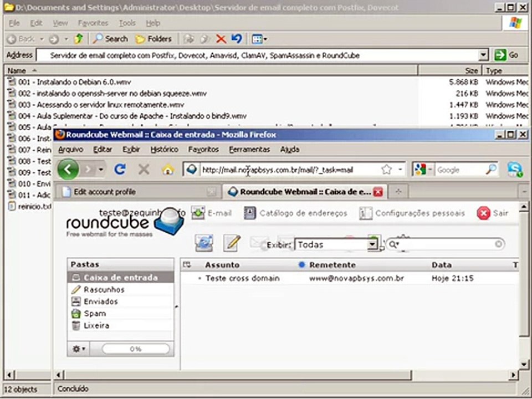Open a new Firefox tab
The height and width of the screenshot is (399, 532).
398,192
